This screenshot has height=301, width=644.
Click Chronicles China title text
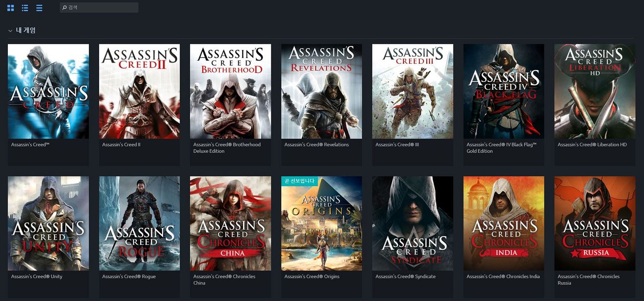click(x=224, y=280)
